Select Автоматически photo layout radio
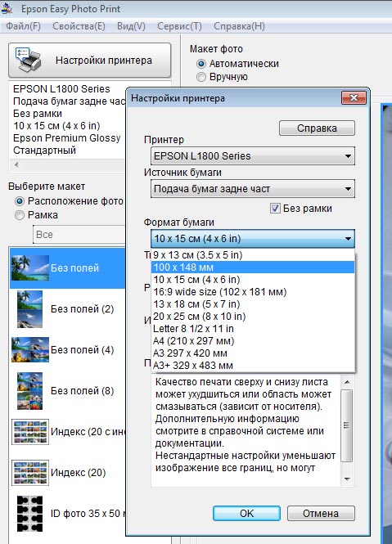Image resolution: width=392 pixels, height=544 pixels. tap(201, 64)
